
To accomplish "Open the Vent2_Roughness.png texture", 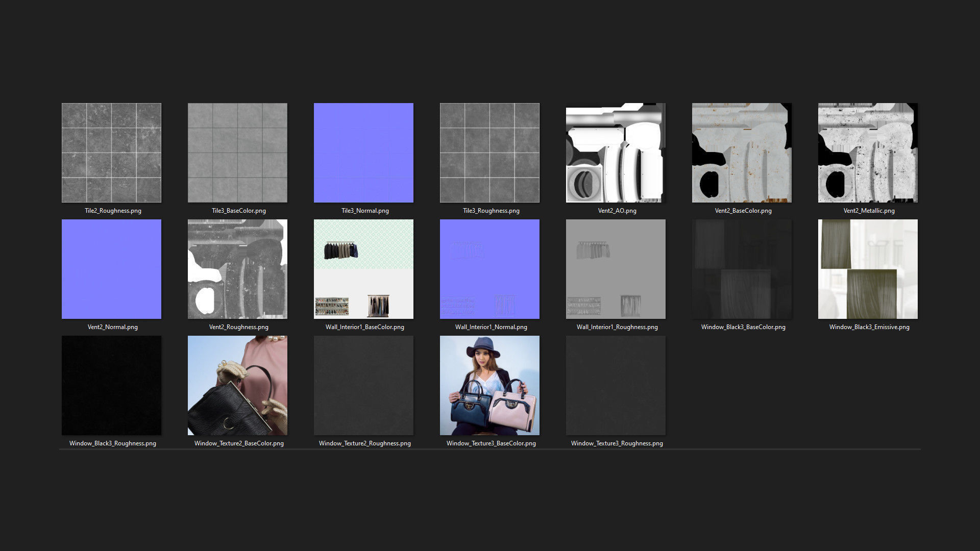I will [x=237, y=269].
